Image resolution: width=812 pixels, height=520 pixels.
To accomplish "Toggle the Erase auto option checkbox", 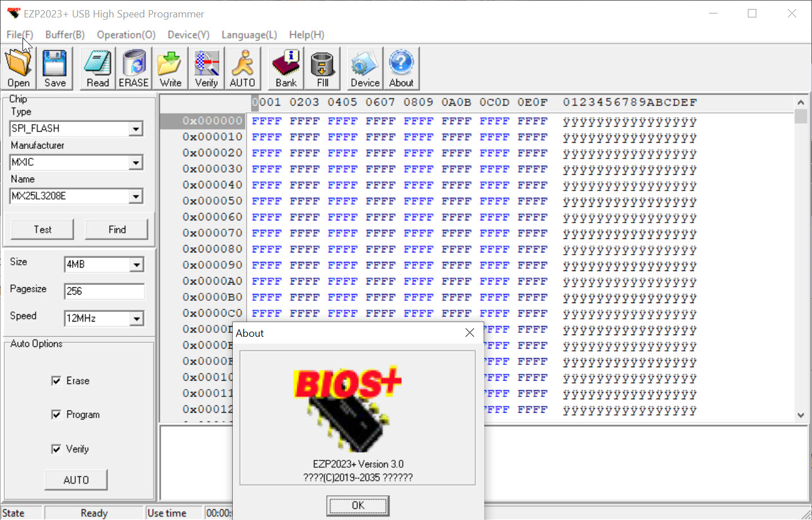I will click(x=56, y=381).
